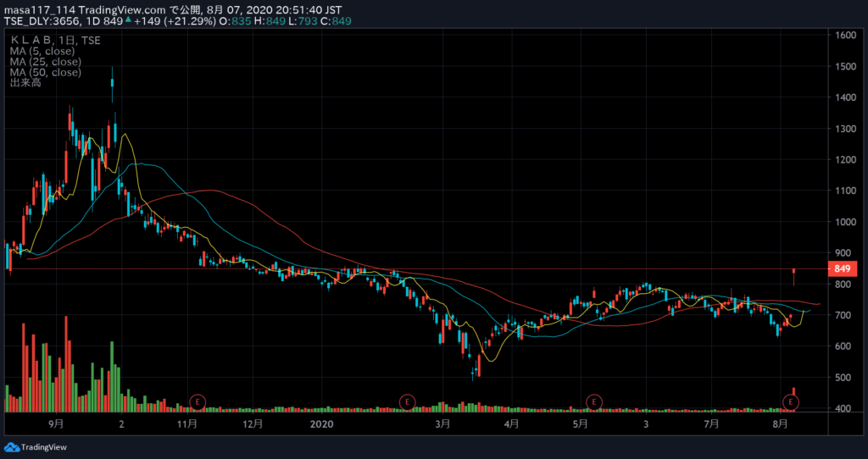The image size is (868, 459).
Task: Click the 1100 price axis label
Action: [845, 191]
